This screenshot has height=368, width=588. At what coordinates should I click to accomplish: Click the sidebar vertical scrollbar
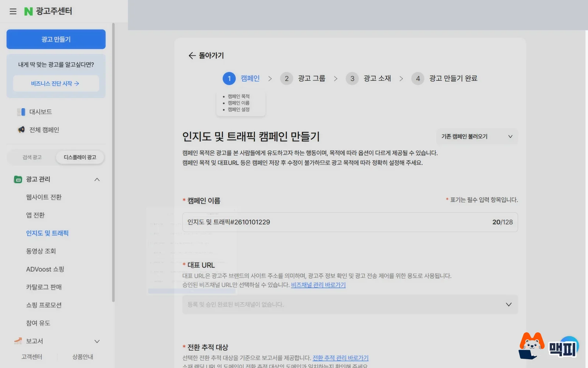113,162
